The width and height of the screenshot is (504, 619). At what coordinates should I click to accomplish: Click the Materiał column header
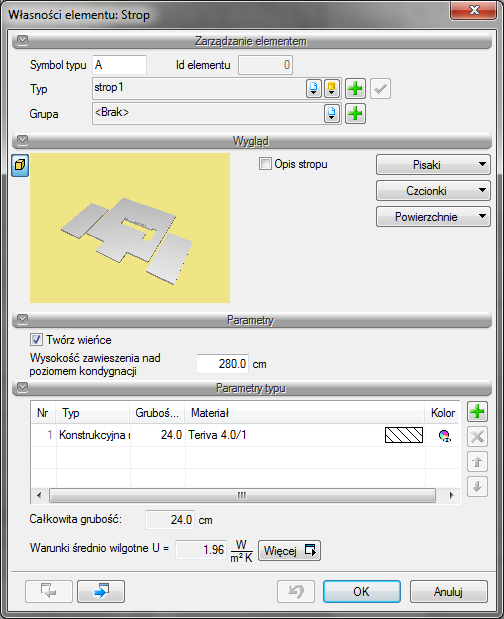coord(305,413)
